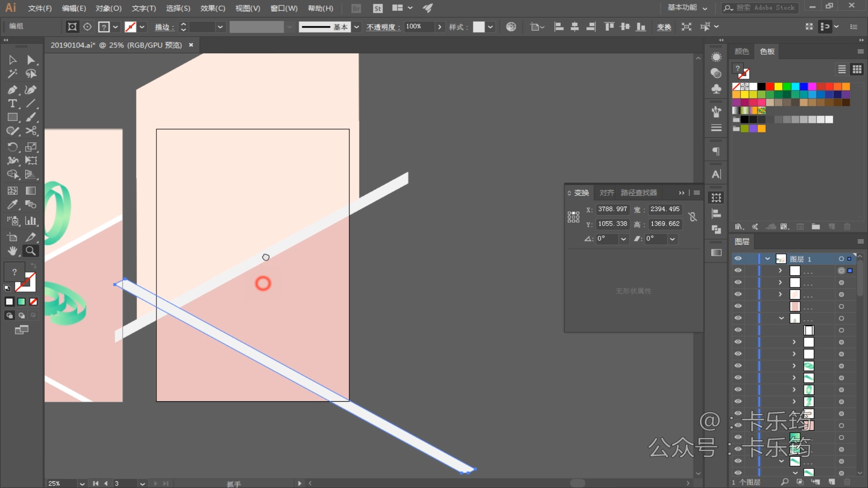This screenshot has width=868, height=488.
Task: Open the zoom level dropdown at 25%
Action: pyautogui.click(x=82, y=483)
